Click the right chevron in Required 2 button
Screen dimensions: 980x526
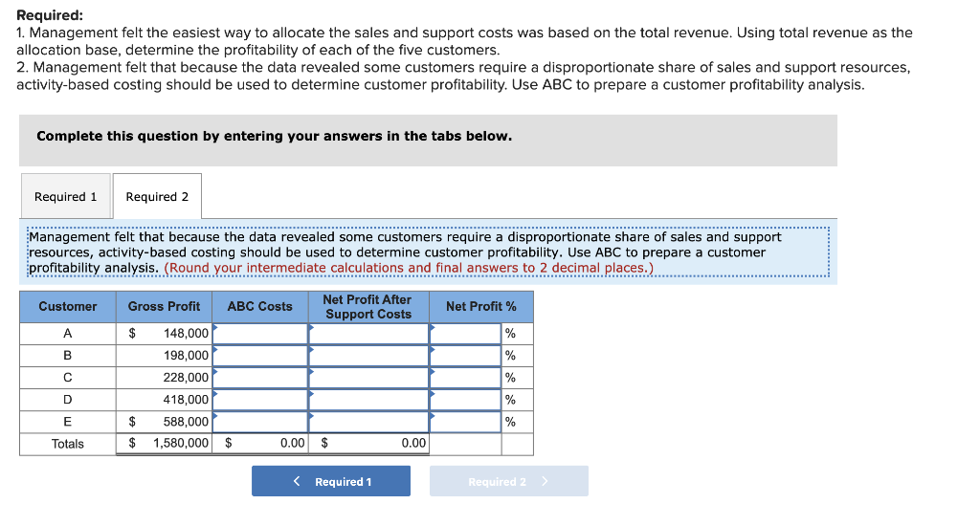tap(545, 481)
